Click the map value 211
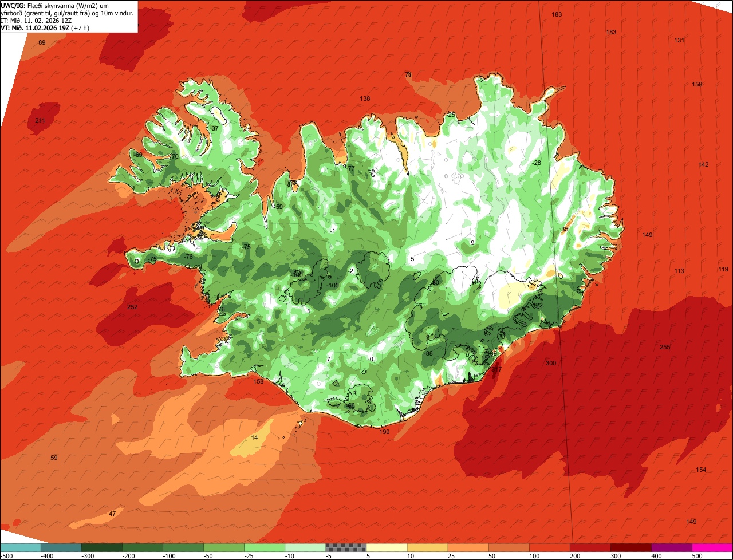733x560 pixels. 40,121
